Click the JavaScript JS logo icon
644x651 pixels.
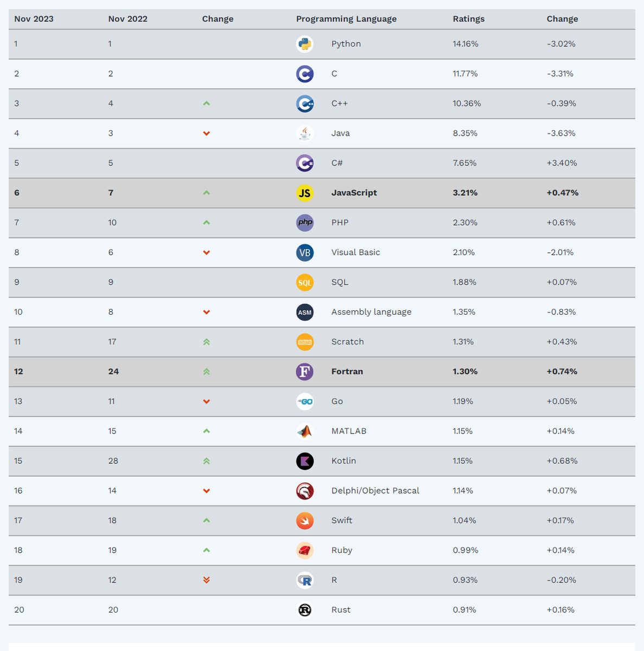coord(305,193)
